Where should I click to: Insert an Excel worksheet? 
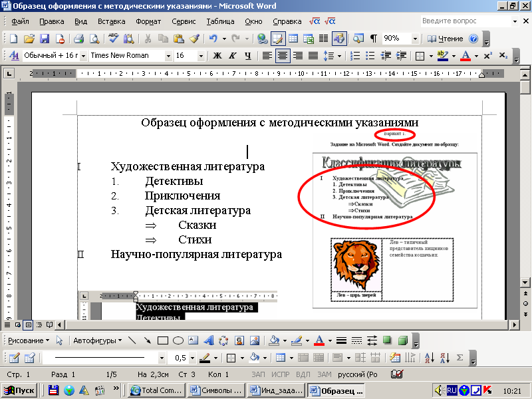tap(309, 39)
